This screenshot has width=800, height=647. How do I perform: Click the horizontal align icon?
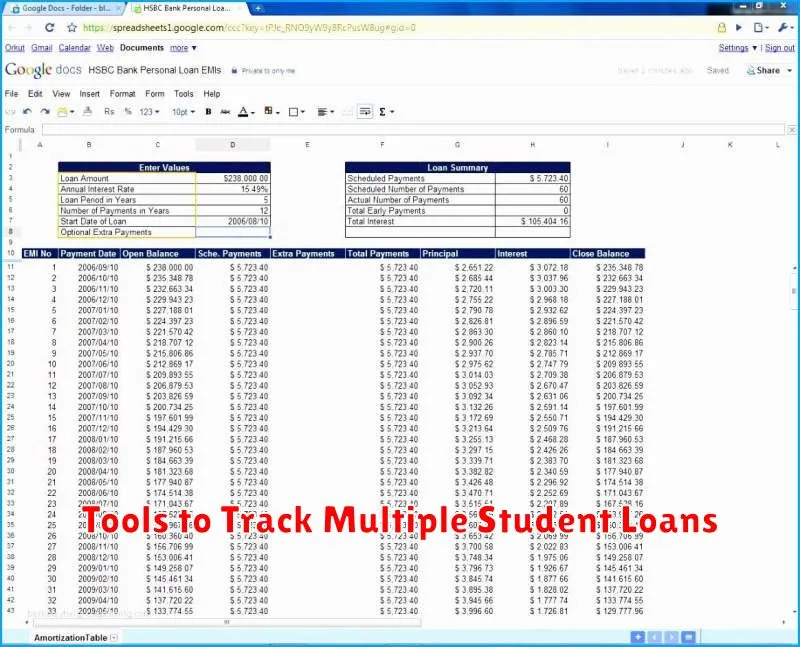[x=322, y=112]
